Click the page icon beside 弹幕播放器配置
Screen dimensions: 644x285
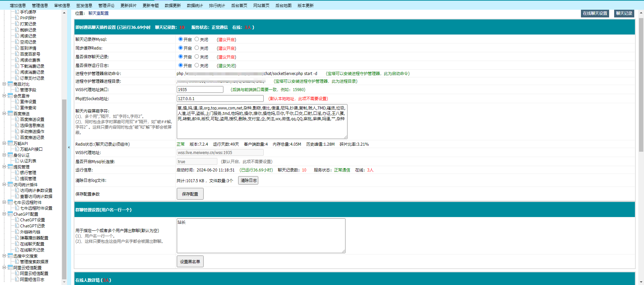(x=17, y=238)
